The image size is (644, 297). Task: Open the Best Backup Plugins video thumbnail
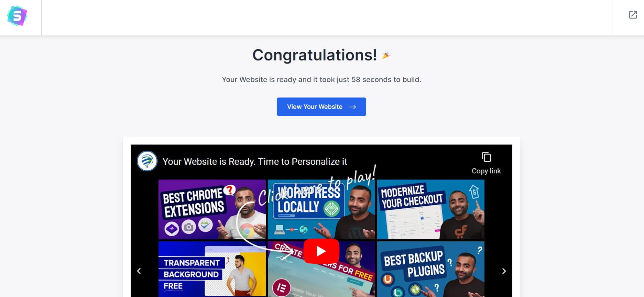430,269
